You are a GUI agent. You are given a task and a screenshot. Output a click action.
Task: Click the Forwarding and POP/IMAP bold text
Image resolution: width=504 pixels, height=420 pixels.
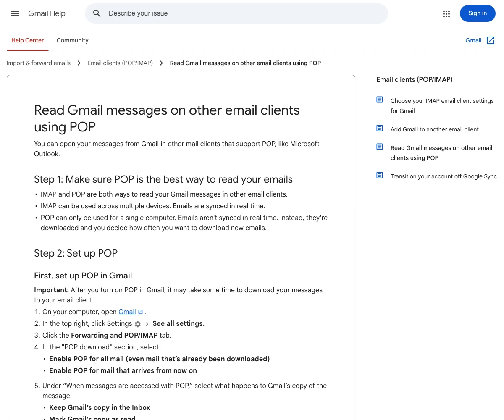click(x=114, y=335)
